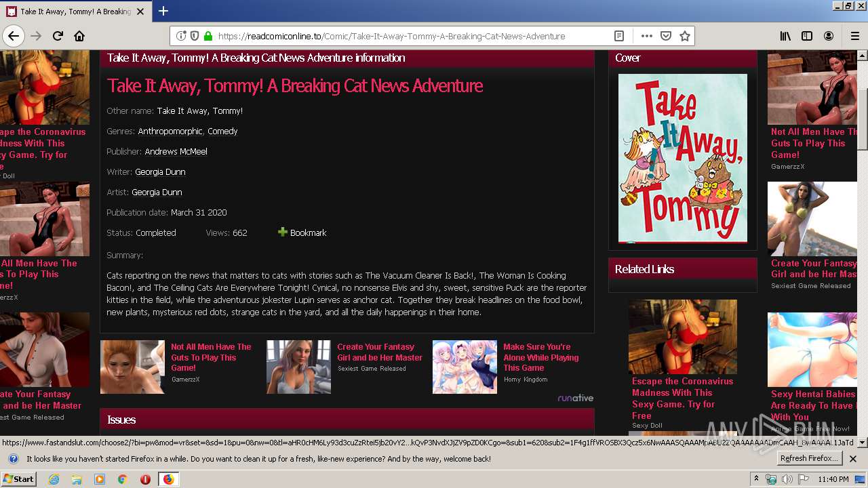Image resolution: width=868 pixels, height=488 pixels.
Task: Open writer Georgia Dunn link
Action: pyautogui.click(x=160, y=171)
